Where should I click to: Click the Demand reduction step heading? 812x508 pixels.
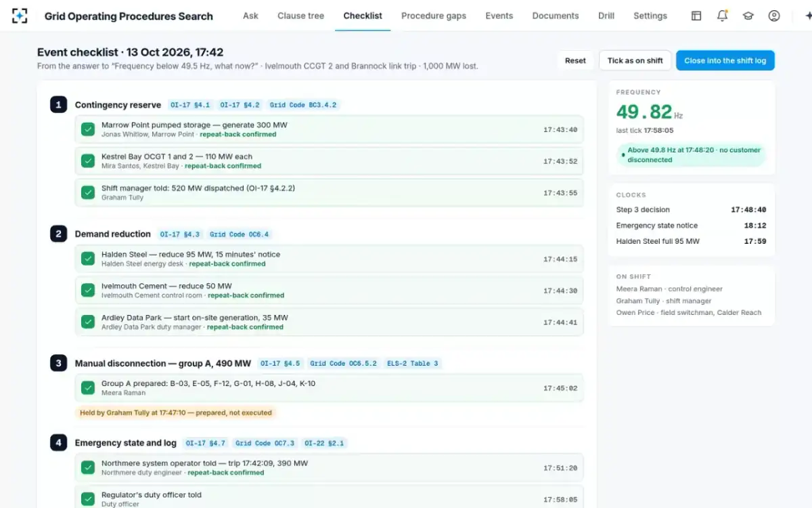click(113, 234)
